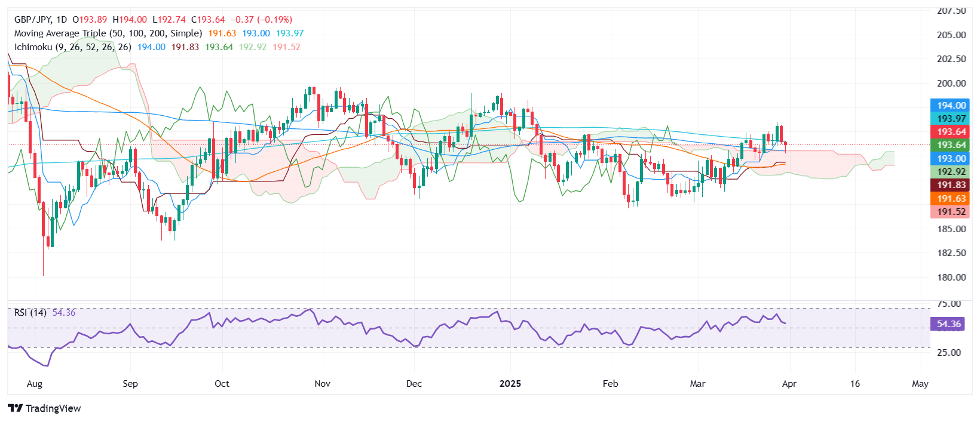Click the blue 193.00 price axis tag
This screenshot has height=422, width=980.
point(950,159)
